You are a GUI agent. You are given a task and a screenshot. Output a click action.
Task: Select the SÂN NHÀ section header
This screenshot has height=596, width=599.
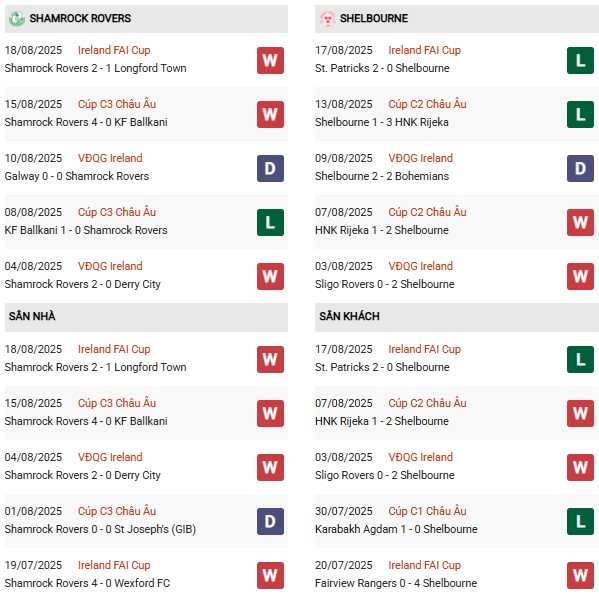(146, 317)
